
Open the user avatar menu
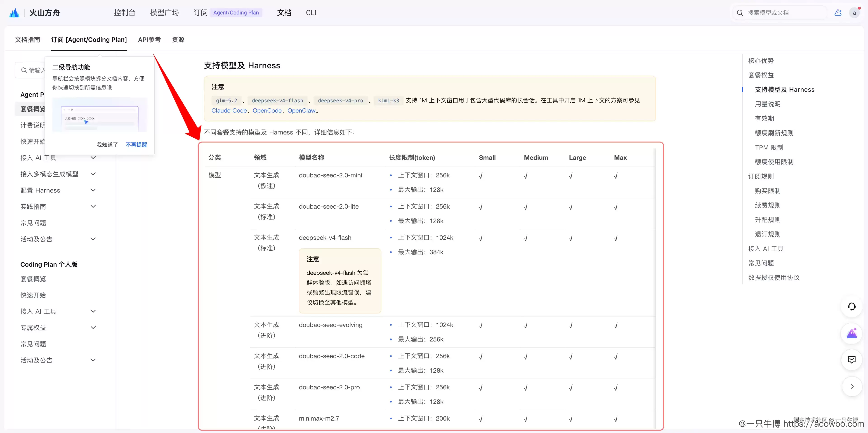click(x=854, y=13)
